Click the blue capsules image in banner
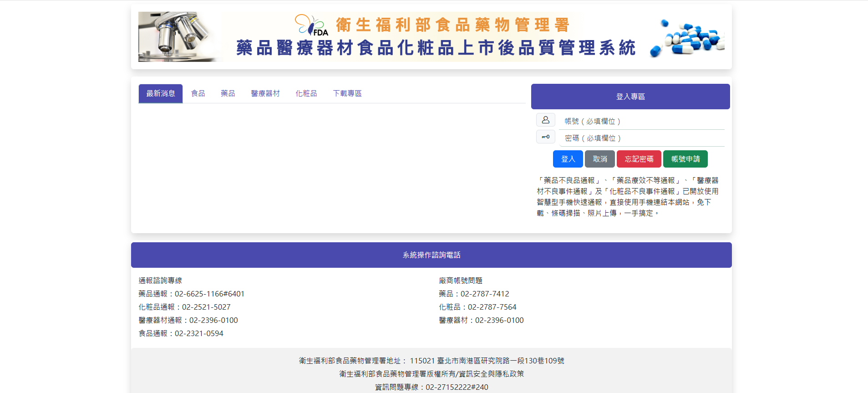 pyautogui.click(x=687, y=37)
